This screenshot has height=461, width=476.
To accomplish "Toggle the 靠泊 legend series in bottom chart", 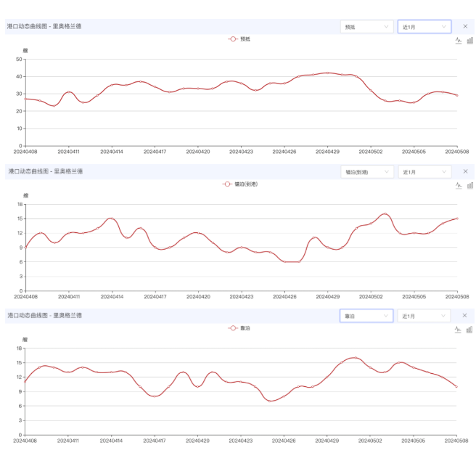I will coord(239,328).
